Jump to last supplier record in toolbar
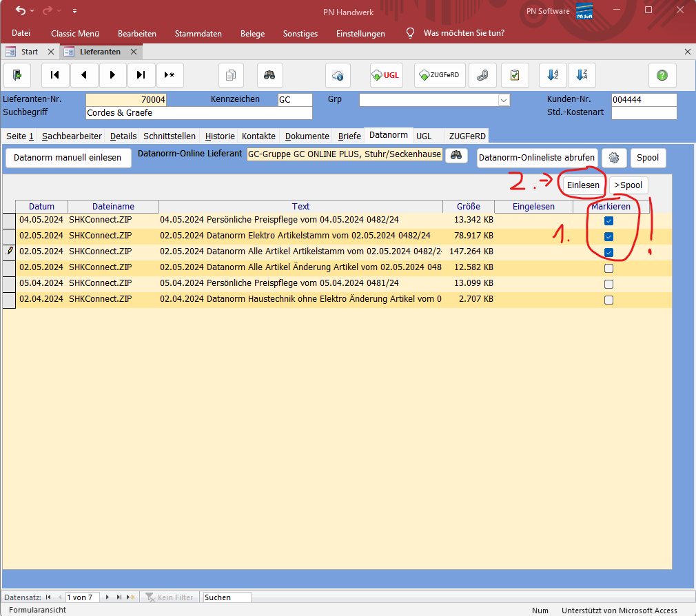The image size is (696, 616). pyautogui.click(x=141, y=75)
